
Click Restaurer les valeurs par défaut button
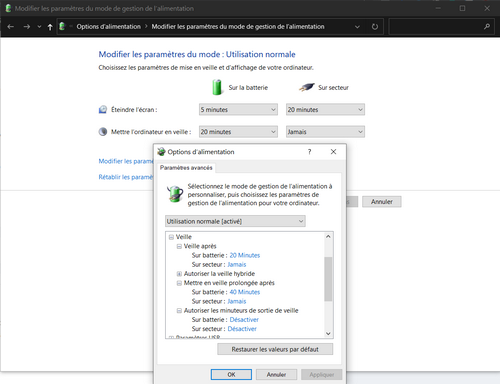coord(275,349)
